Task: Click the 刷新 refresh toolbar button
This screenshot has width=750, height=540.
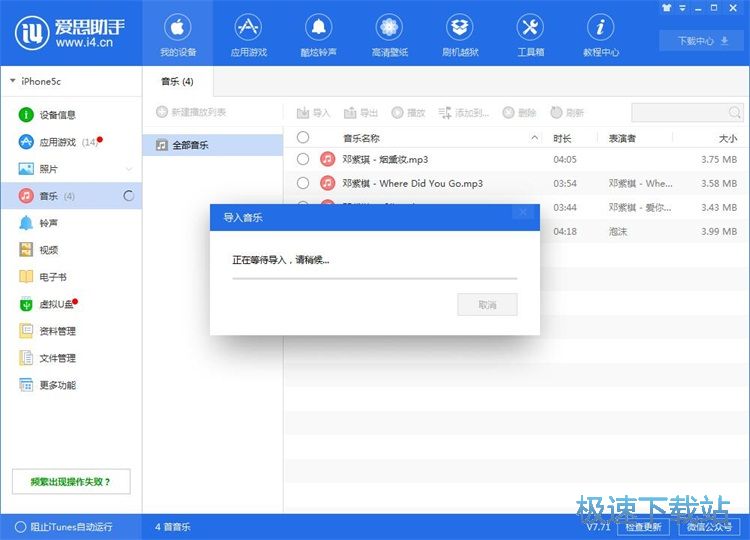Action: tap(567, 113)
